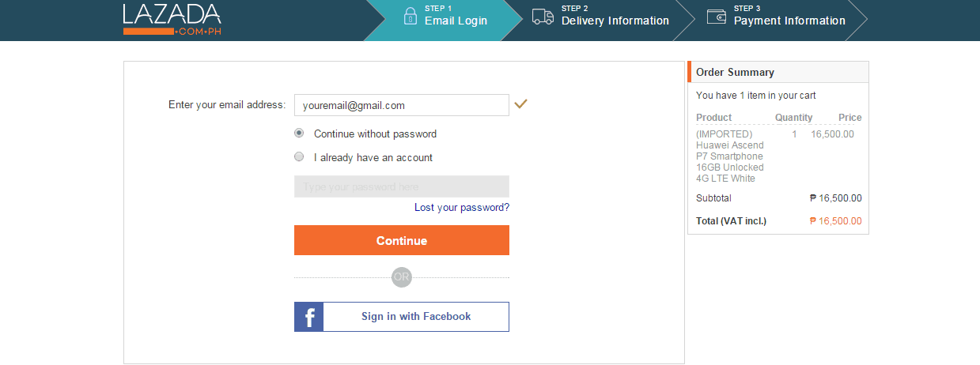Click the OR divider circle
Image resolution: width=980 pixels, height=365 pixels.
tap(402, 277)
